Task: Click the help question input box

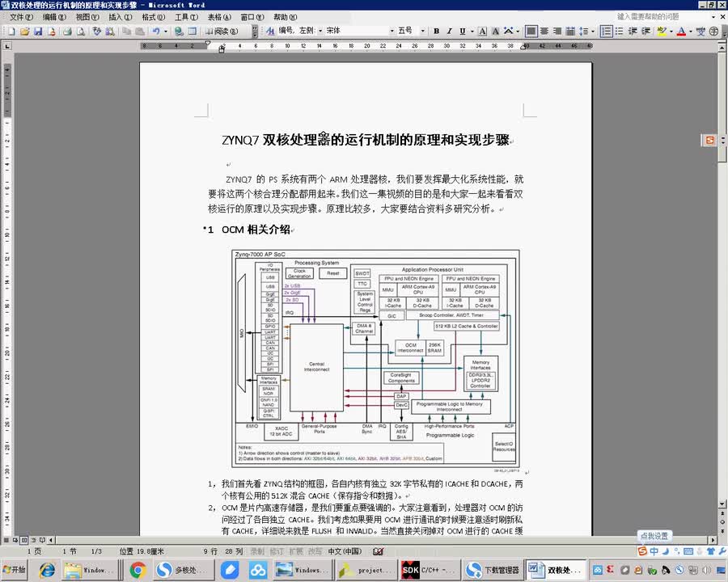Action: click(x=661, y=17)
